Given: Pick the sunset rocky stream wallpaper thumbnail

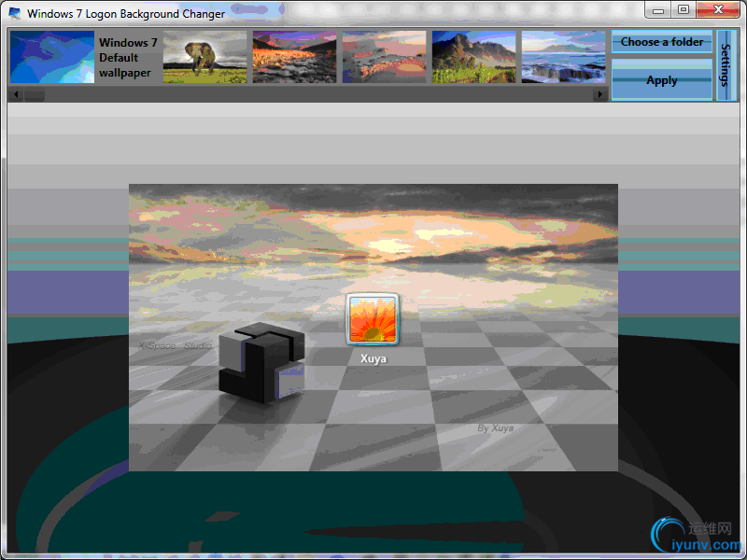Looking at the screenshot, I should point(294,57).
